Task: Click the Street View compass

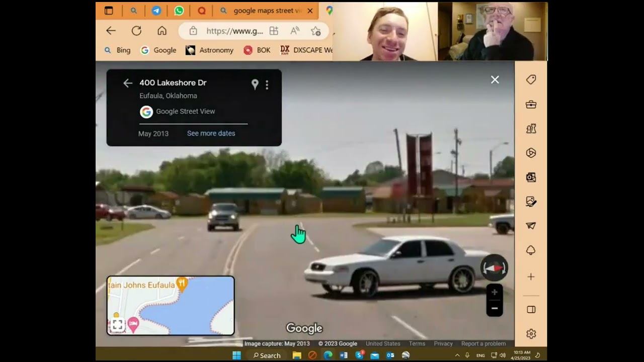Action: (494, 268)
